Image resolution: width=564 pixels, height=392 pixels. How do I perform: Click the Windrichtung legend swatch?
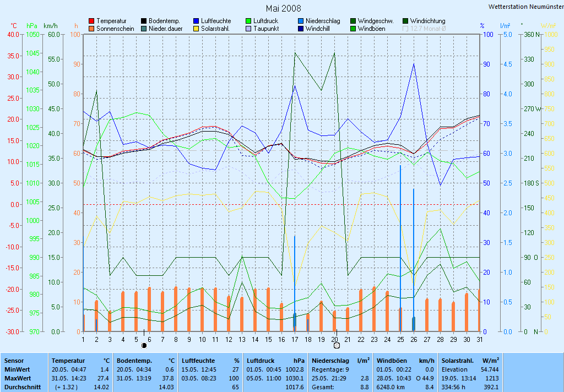[x=405, y=21]
